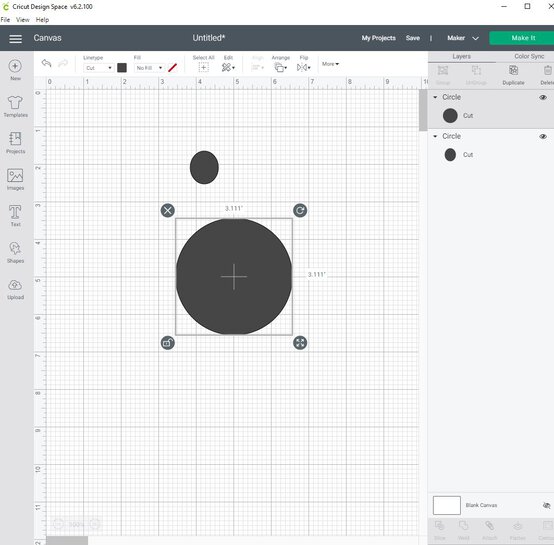Open the View menu
Screen dimensions: 554x545
point(23,20)
